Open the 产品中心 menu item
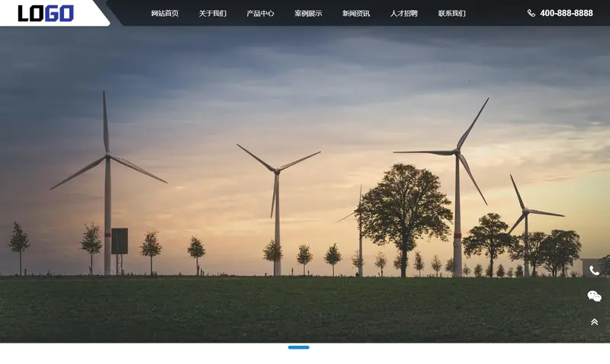The width and height of the screenshot is (610, 364). (x=260, y=13)
